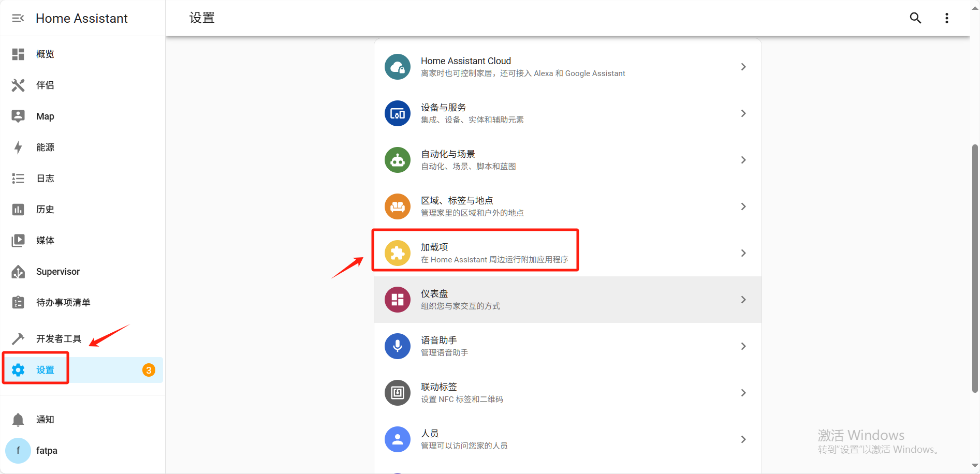Click the 伴侣 tools icon in sidebar

point(18,85)
